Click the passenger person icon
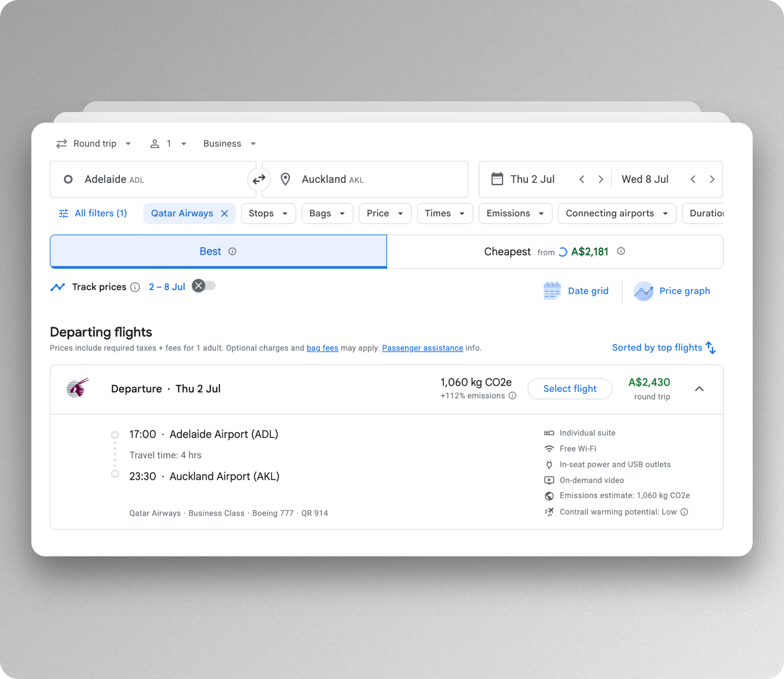The width and height of the screenshot is (784, 679). pos(155,144)
